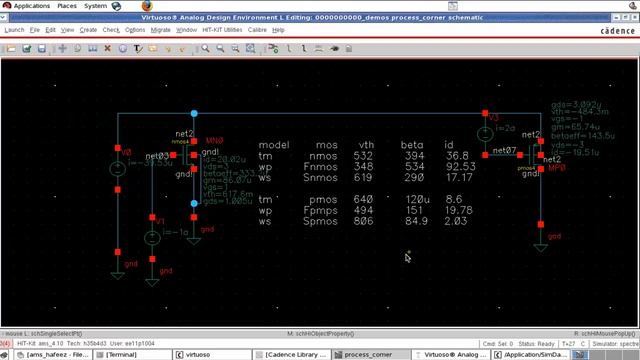Select the wide wire tool

click(304, 49)
